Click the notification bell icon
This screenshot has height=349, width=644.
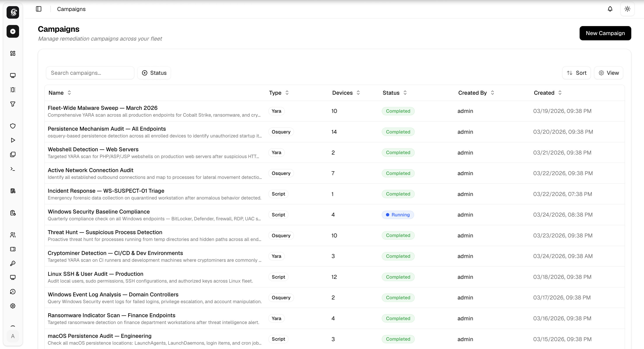tap(610, 9)
